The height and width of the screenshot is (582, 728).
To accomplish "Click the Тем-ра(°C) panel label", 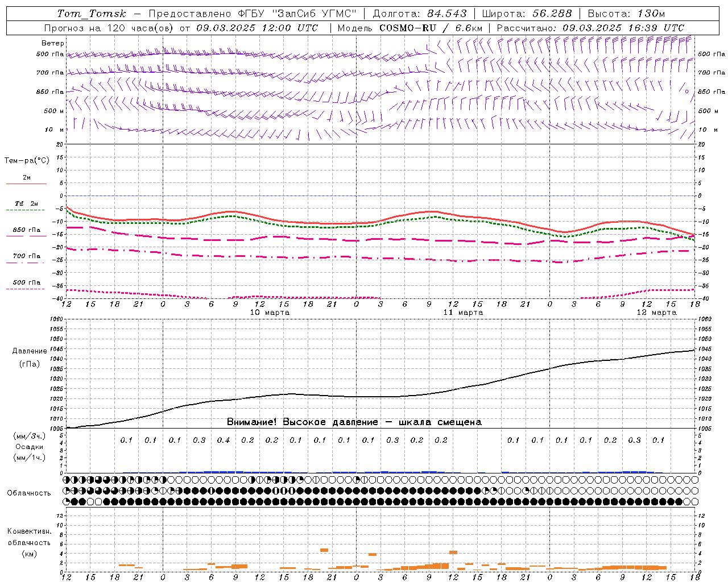I will tap(27, 161).
